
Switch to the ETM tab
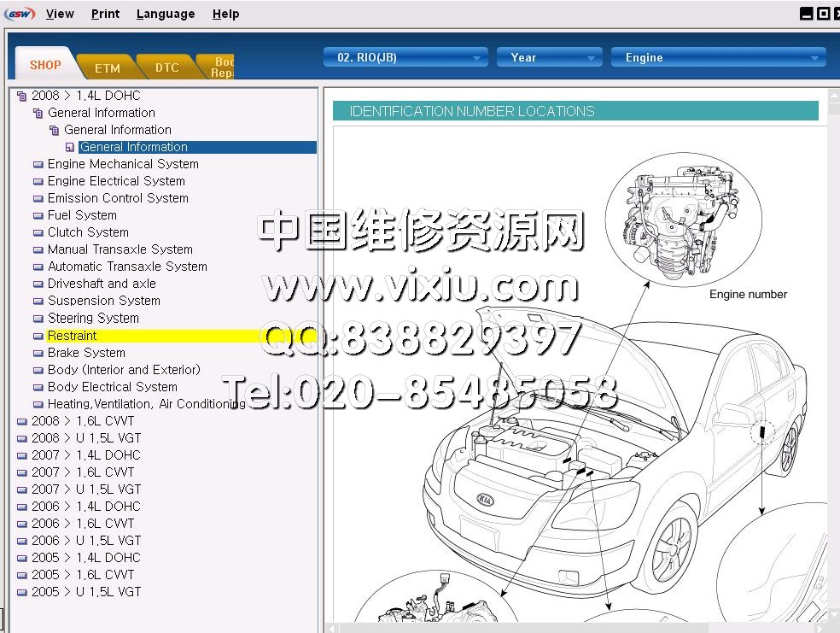point(108,67)
